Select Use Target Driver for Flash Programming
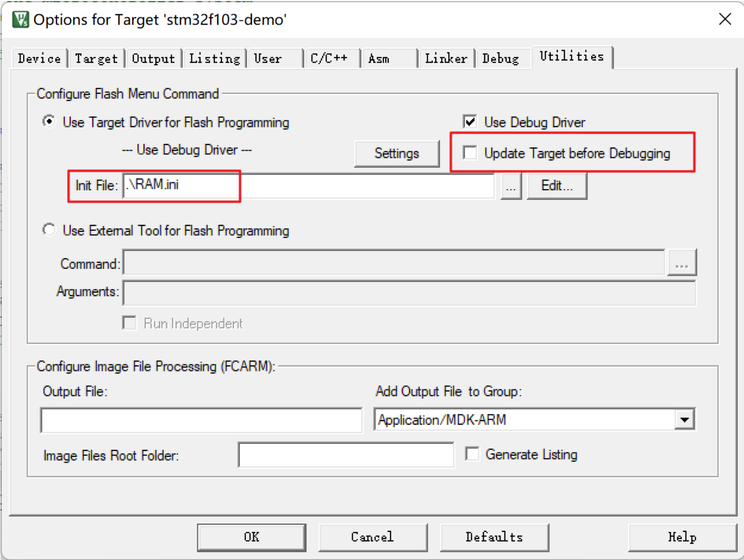This screenshot has width=744, height=560. pyautogui.click(x=49, y=122)
